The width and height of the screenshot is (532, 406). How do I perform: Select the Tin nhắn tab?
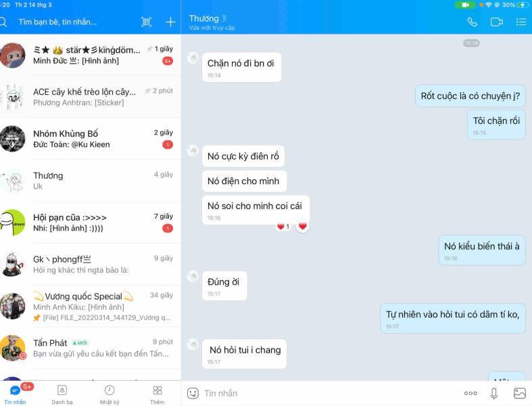click(x=15, y=394)
